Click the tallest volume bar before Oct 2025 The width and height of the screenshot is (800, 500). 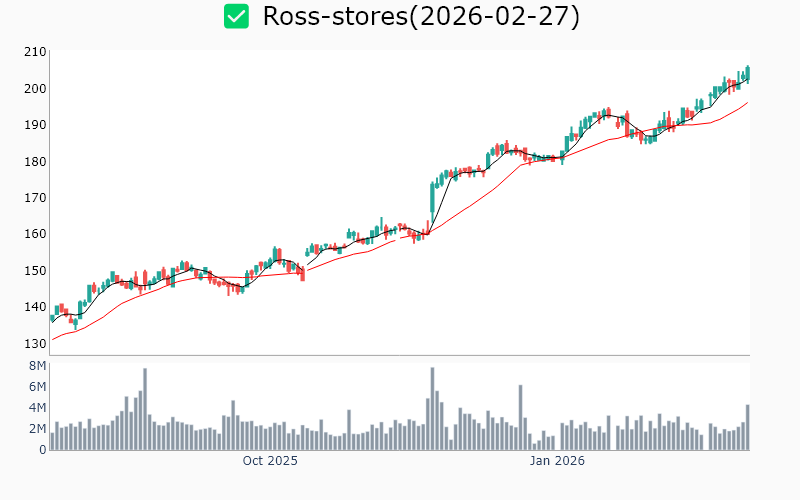tap(145, 409)
